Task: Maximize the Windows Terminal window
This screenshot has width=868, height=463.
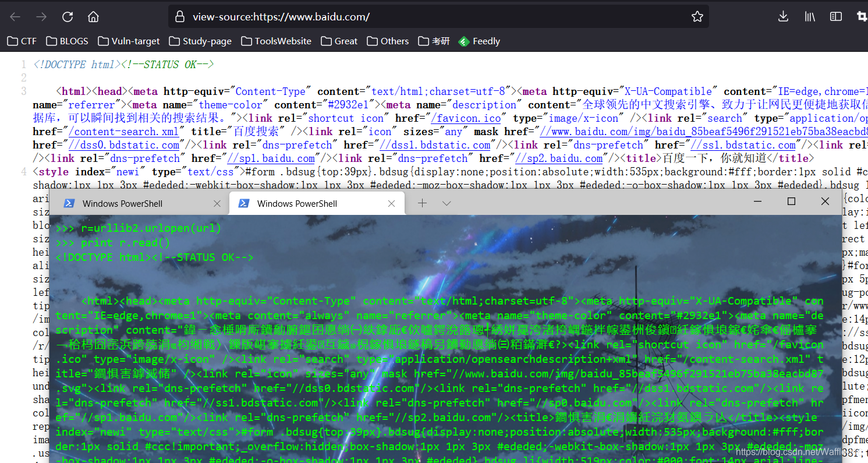Action: coord(791,202)
